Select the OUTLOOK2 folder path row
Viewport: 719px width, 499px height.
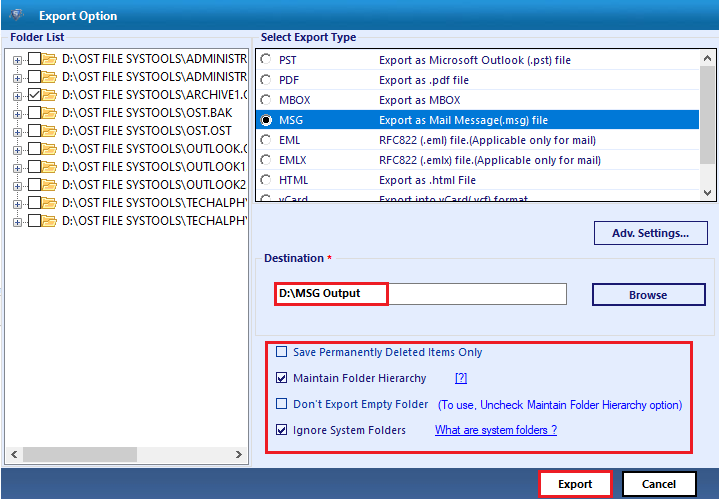[154, 185]
